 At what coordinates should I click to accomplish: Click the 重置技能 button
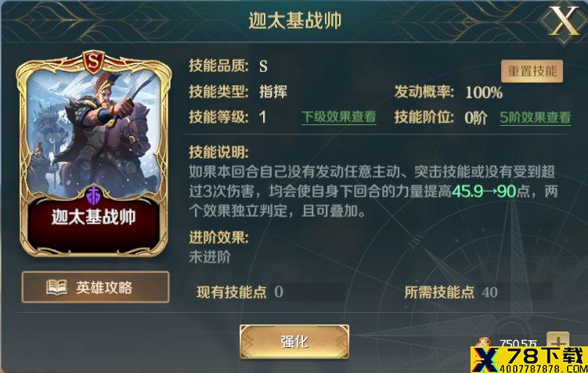(532, 71)
